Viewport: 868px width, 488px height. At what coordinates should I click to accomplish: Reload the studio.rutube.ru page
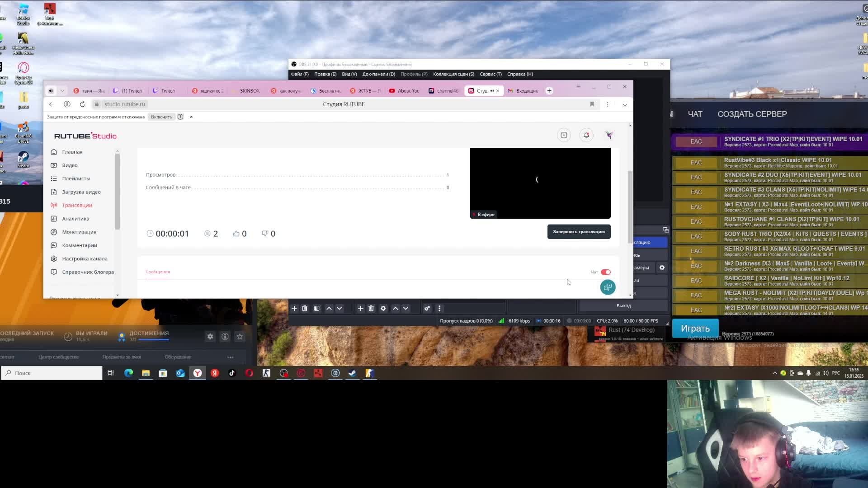(82, 104)
